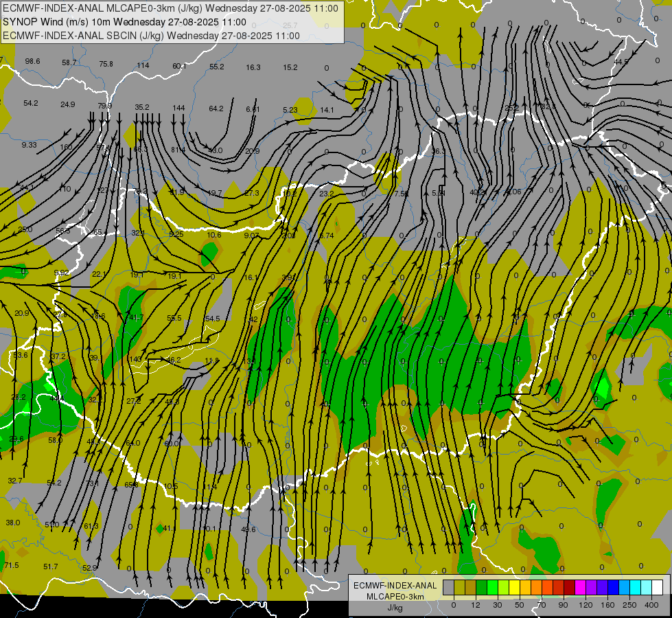This screenshot has height=618, width=672.
Task: Click the ECMWF-INDEX-ANAL SBCIN header line
Action: pyautogui.click(x=151, y=36)
